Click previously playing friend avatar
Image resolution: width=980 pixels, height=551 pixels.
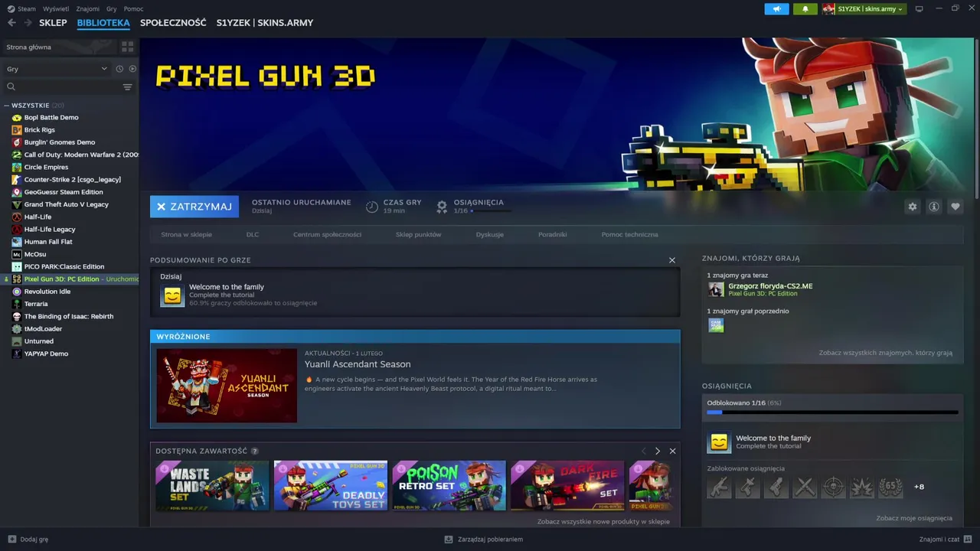tap(716, 325)
